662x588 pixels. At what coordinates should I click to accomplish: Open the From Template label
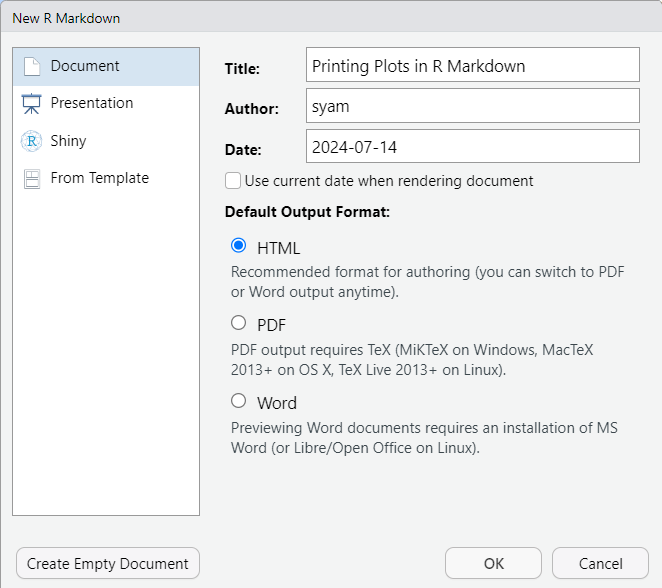coord(100,178)
